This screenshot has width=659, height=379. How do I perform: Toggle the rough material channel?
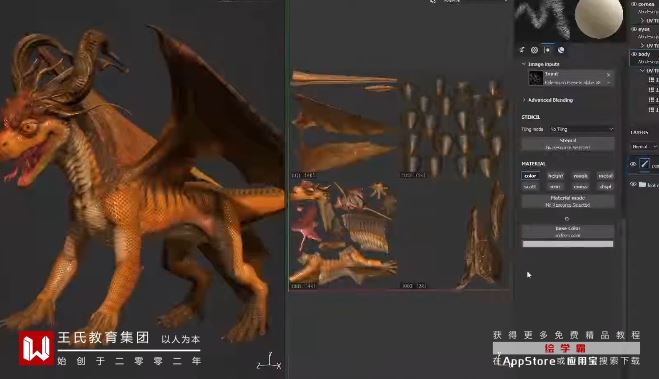point(580,176)
